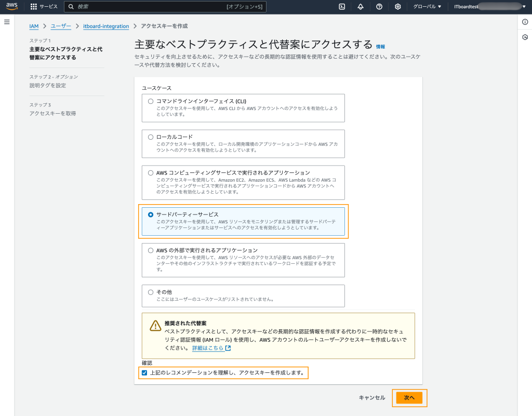This screenshot has height=416, width=532.
Task: Go to ユーザー breadcrumb link
Action: pyautogui.click(x=61, y=26)
